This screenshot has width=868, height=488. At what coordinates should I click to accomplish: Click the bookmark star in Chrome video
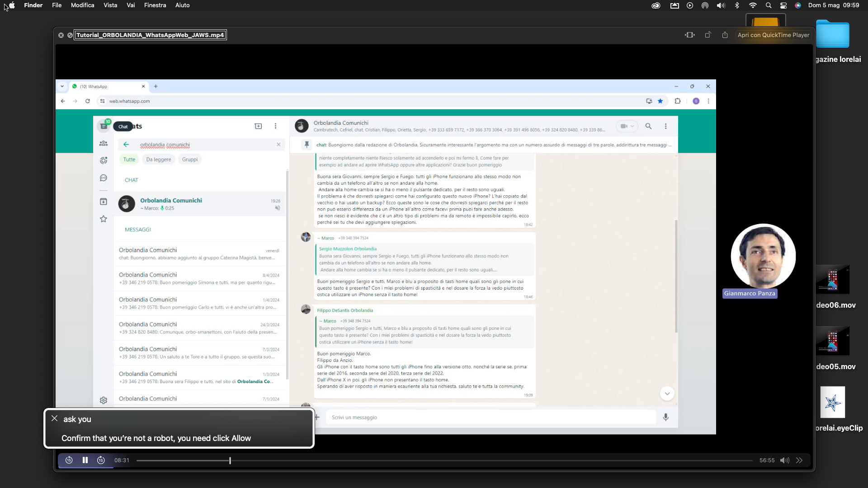point(660,101)
